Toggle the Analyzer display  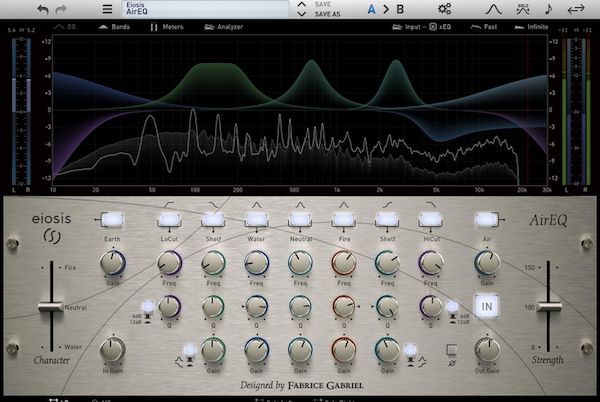click(223, 27)
